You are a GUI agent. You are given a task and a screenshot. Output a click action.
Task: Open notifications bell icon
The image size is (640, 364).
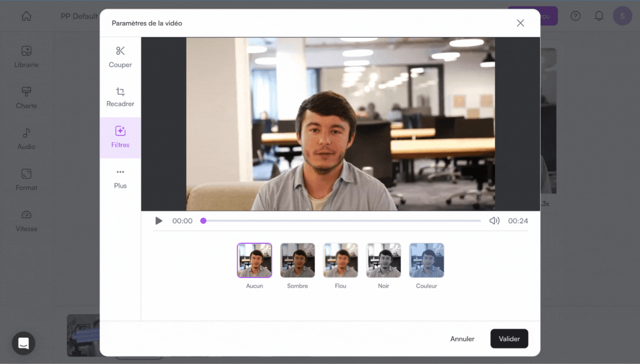tap(599, 16)
